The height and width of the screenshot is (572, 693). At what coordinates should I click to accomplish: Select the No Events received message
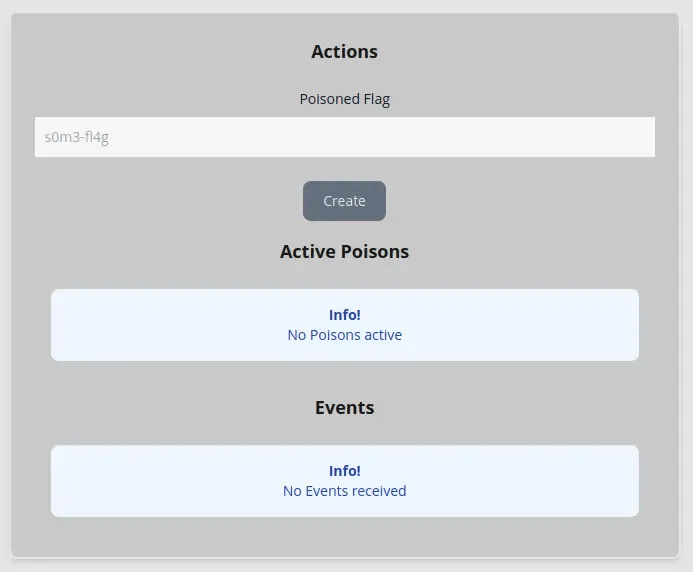coord(345,491)
